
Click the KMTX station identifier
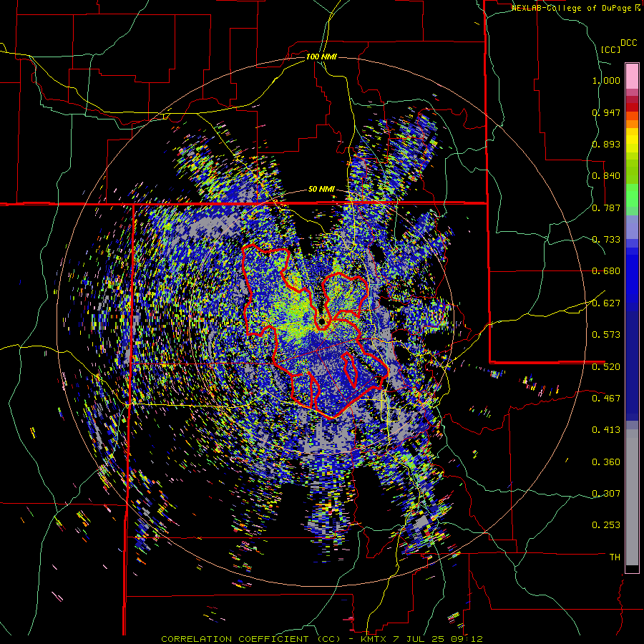pyautogui.click(x=375, y=639)
